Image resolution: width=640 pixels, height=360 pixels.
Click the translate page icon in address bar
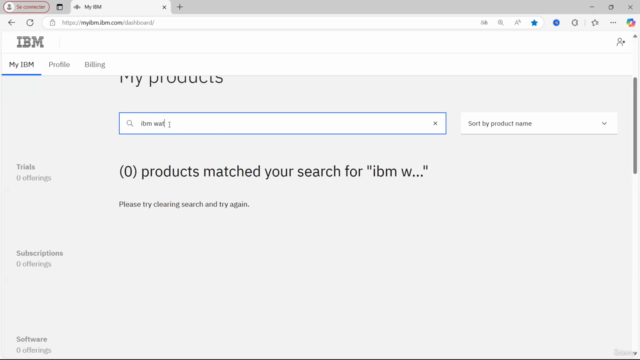tap(484, 22)
